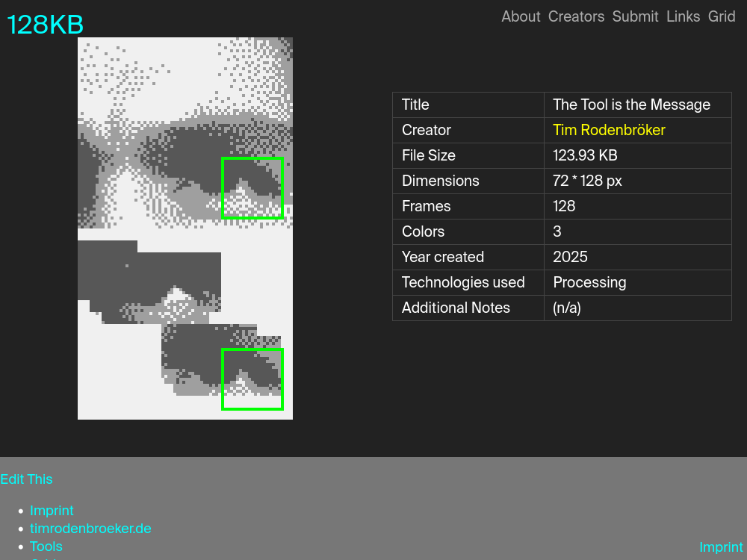Open the About page
Image resolution: width=747 pixels, height=560 pixels.
pos(521,16)
